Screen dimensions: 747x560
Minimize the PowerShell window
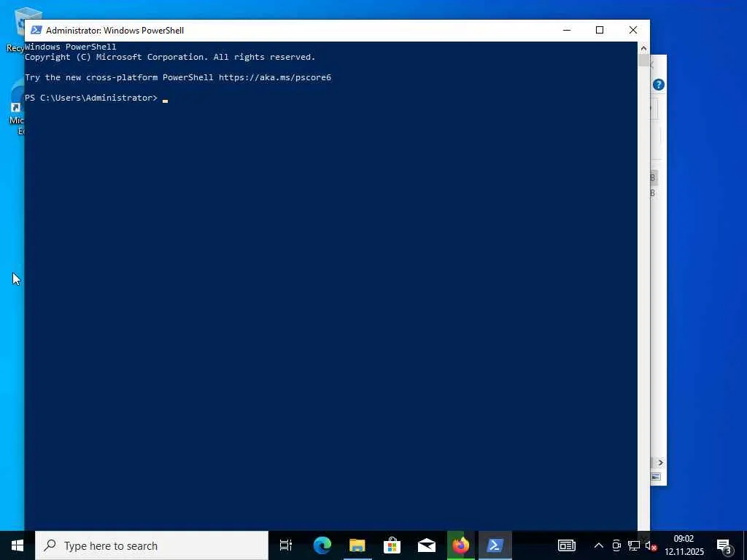pyautogui.click(x=566, y=30)
